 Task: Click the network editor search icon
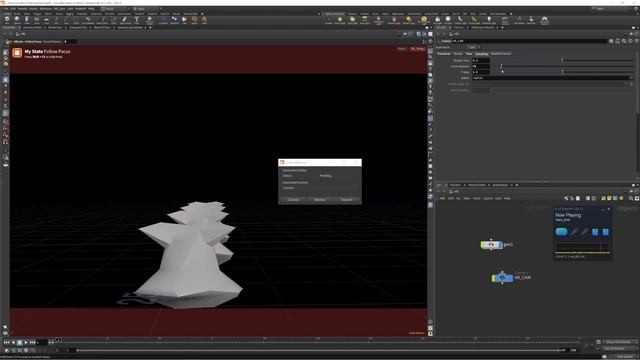(631, 198)
